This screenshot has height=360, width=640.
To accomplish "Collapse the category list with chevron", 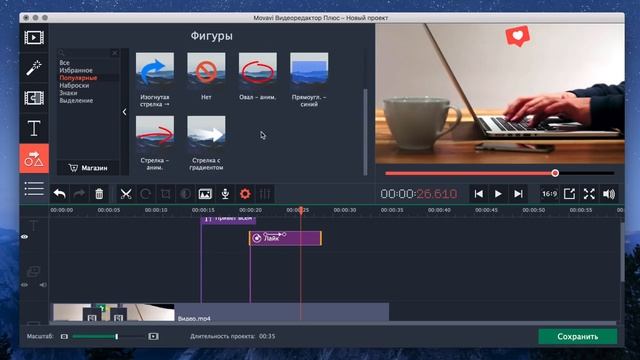I will tap(124, 112).
